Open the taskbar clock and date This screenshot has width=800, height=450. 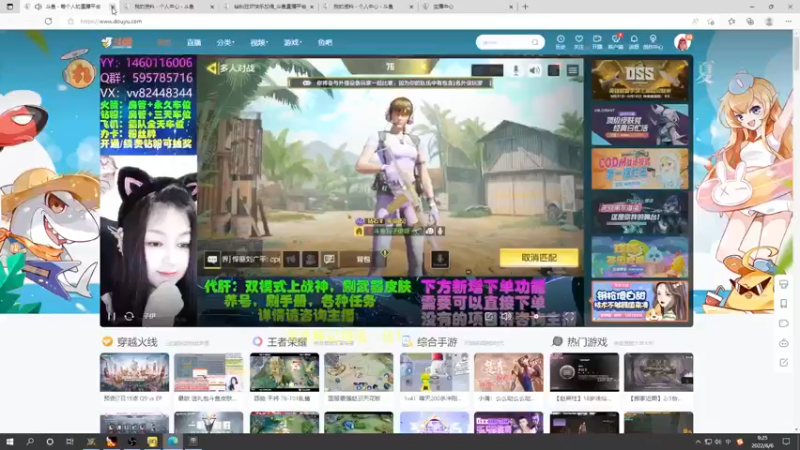point(763,441)
